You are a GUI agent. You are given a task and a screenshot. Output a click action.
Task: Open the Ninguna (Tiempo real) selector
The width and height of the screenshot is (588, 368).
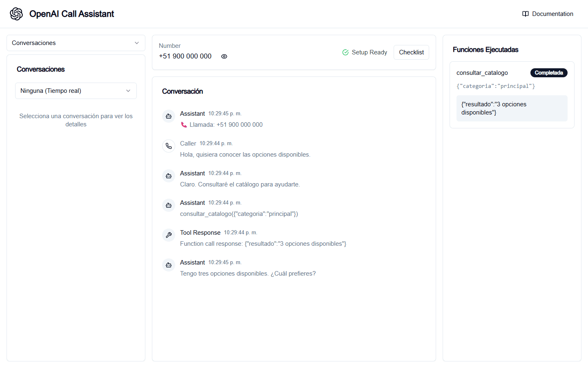click(x=76, y=91)
